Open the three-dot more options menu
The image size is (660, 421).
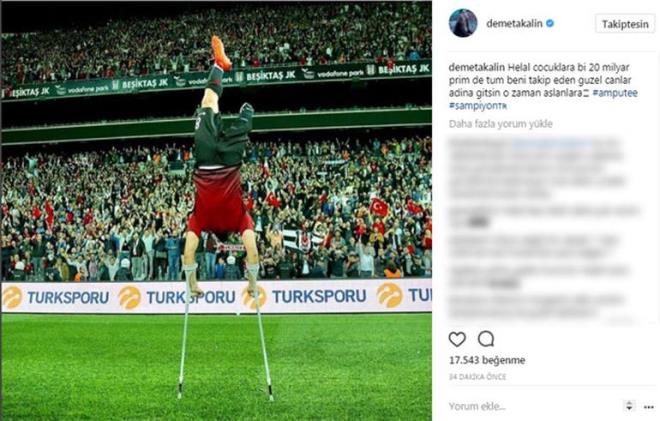649,407
